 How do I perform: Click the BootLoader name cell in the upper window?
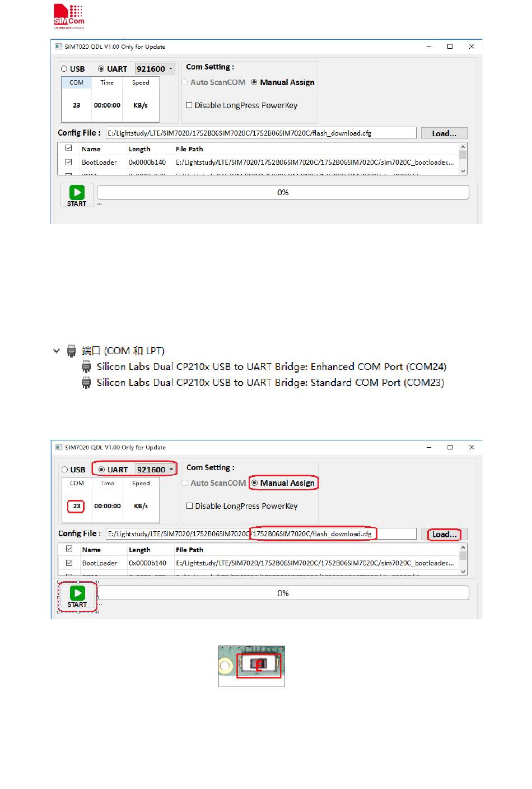pyautogui.click(x=99, y=163)
